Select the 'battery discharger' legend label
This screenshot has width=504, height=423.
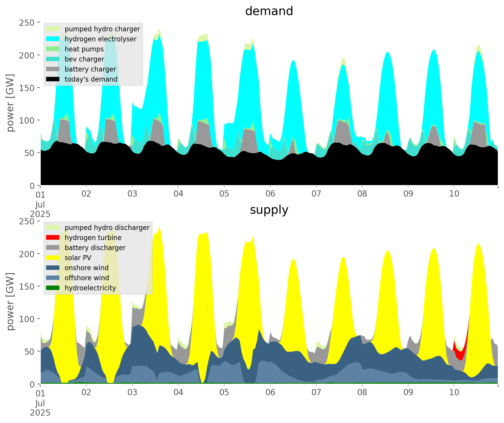(95, 248)
